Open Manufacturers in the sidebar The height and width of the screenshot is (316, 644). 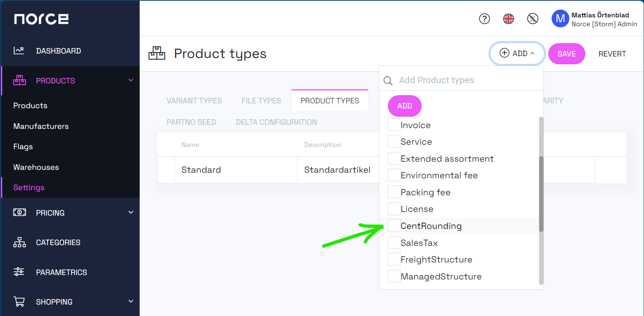click(41, 126)
